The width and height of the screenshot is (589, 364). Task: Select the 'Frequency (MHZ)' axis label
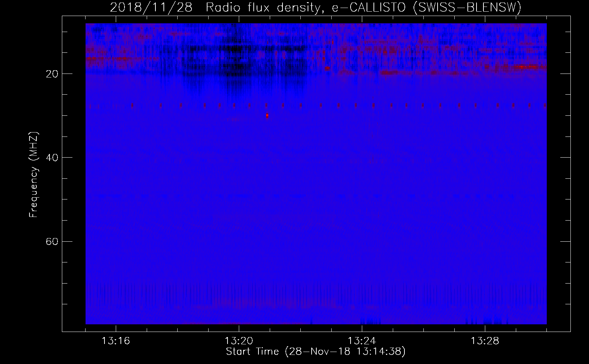33,175
